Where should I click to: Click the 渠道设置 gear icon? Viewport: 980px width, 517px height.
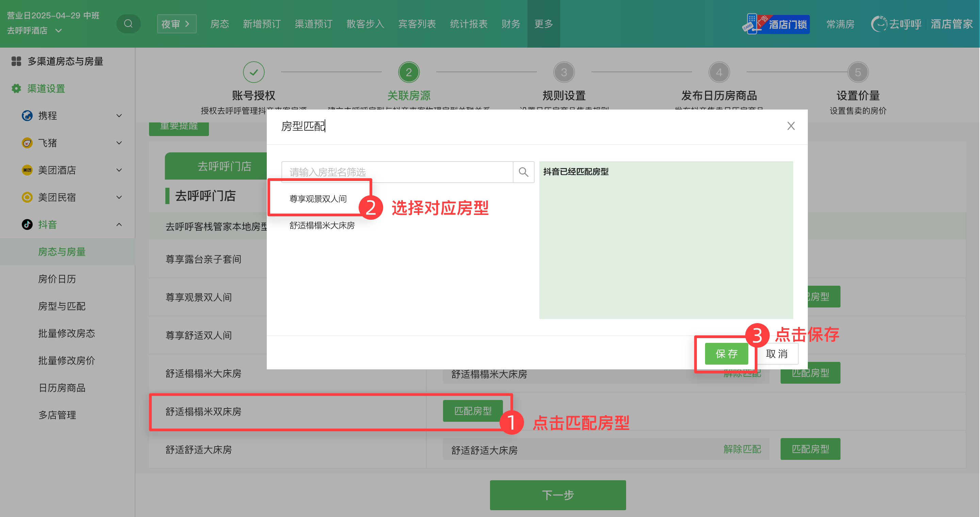point(16,88)
